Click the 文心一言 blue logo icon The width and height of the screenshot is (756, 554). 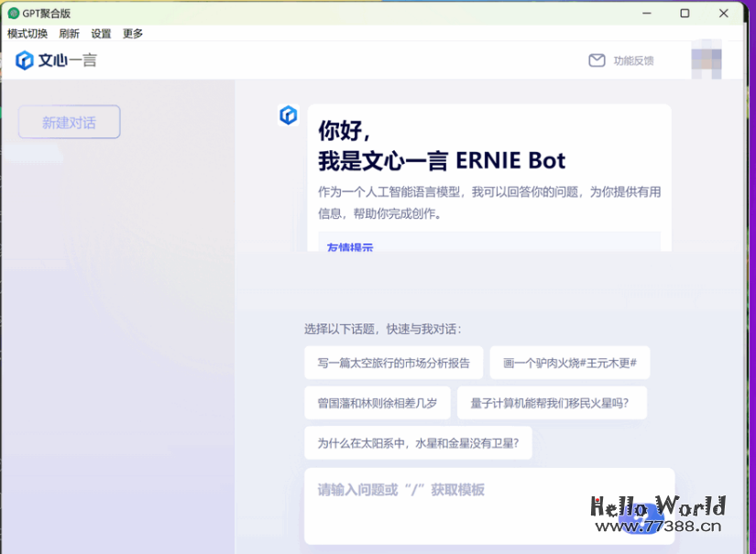pyautogui.click(x=25, y=60)
